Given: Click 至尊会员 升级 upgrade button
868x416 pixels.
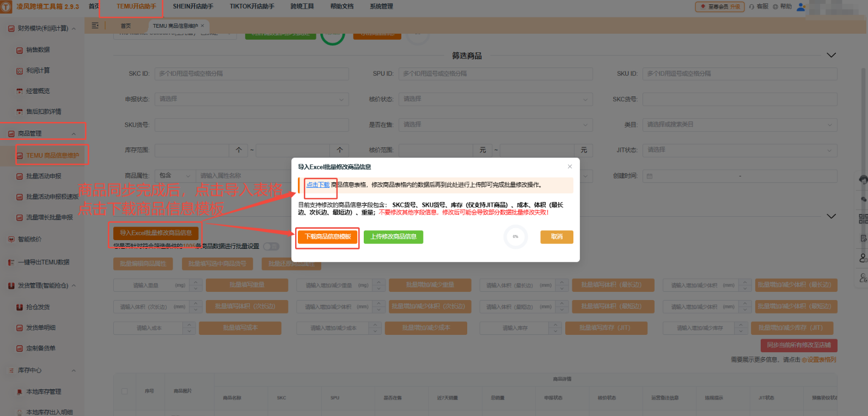Looking at the screenshot, I should tap(720, 7).
